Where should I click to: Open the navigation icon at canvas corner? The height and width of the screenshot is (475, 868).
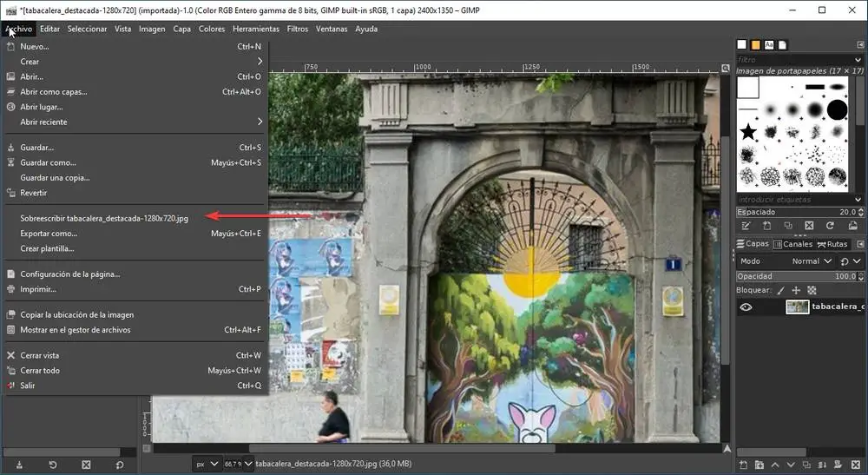coord(726,448)
